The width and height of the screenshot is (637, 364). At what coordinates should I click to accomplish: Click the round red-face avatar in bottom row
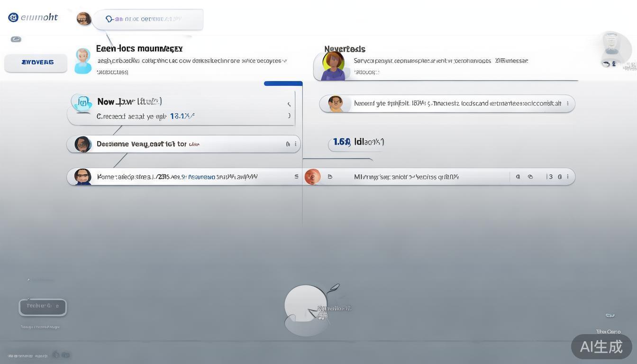[x=312, y=177]
